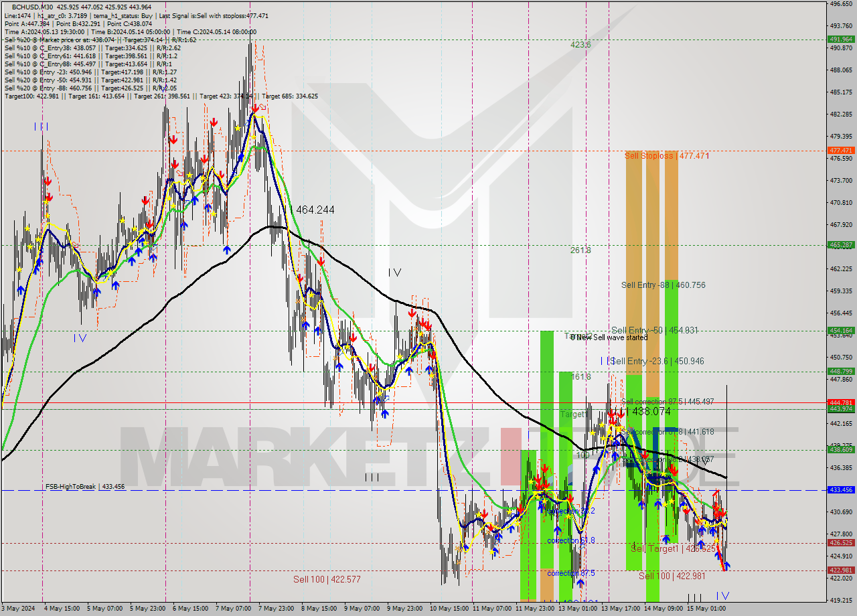Click the blue 'correction 38.2' label
The image size is (857, 616).
570,510
